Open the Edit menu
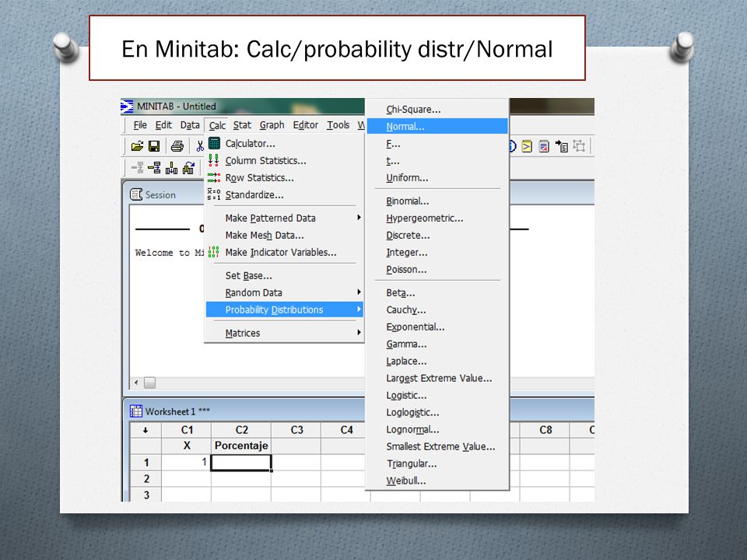The image size is (747, 560). 163,125
